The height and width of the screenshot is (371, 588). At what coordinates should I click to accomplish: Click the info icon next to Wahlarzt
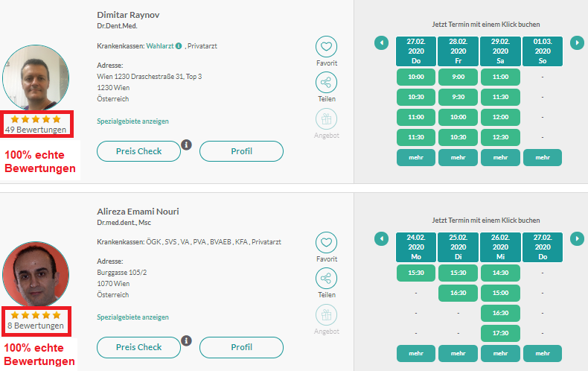tap(179, 45)
